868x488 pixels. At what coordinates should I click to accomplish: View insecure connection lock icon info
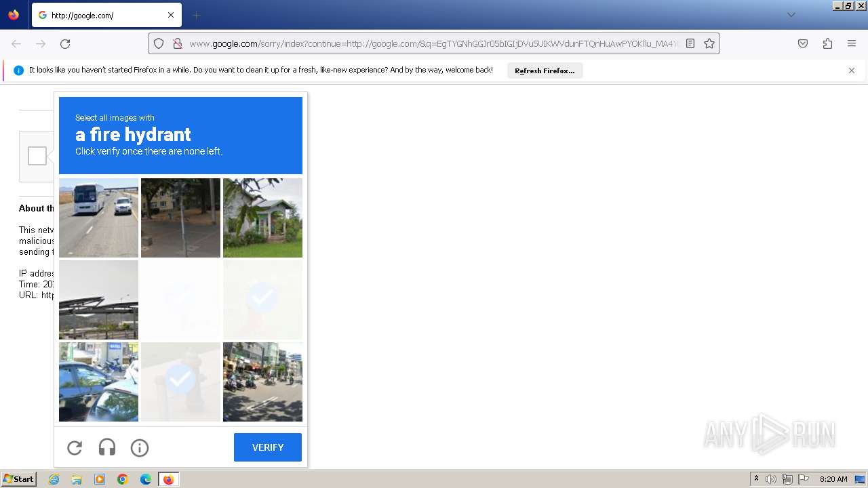pyautogui.click(x=178, y=43)
